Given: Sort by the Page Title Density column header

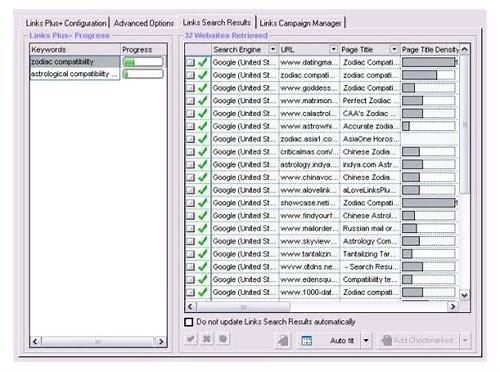Looking at the screenshot, I should point(430,49).
